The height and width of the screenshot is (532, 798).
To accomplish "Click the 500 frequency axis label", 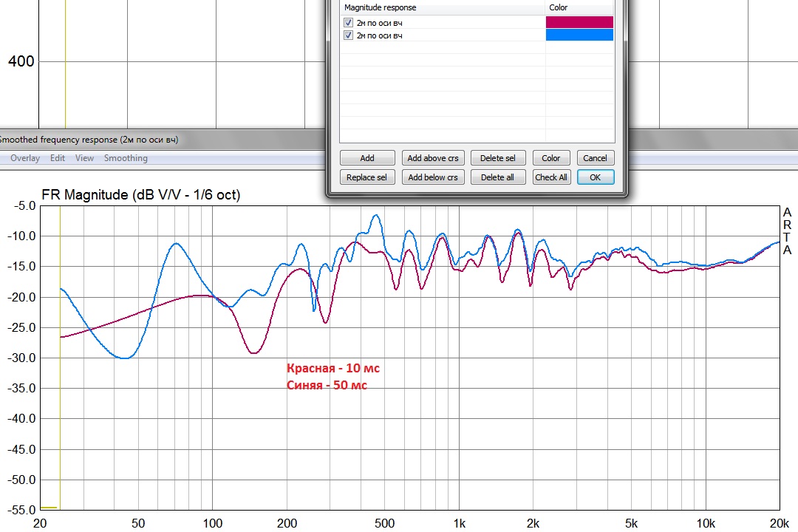I will [x=384, y=523].
